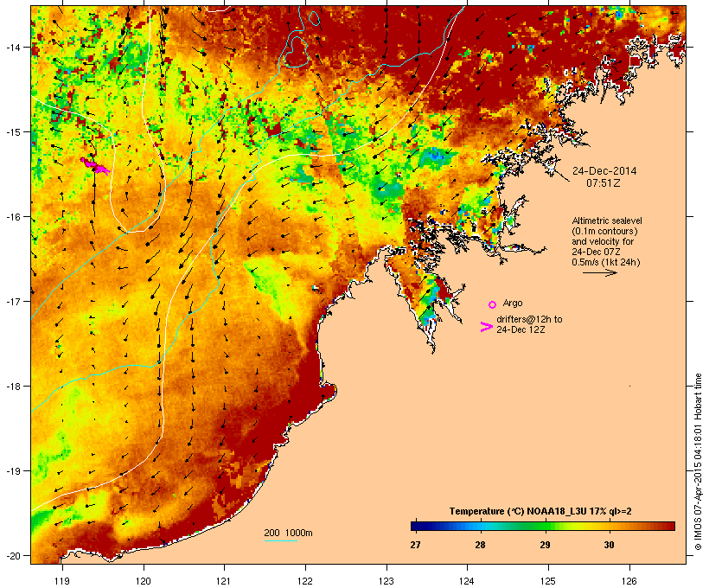Screen dimensions: 709x588
Task: Click the latitude axis label -19
Action: pos(13,471)
